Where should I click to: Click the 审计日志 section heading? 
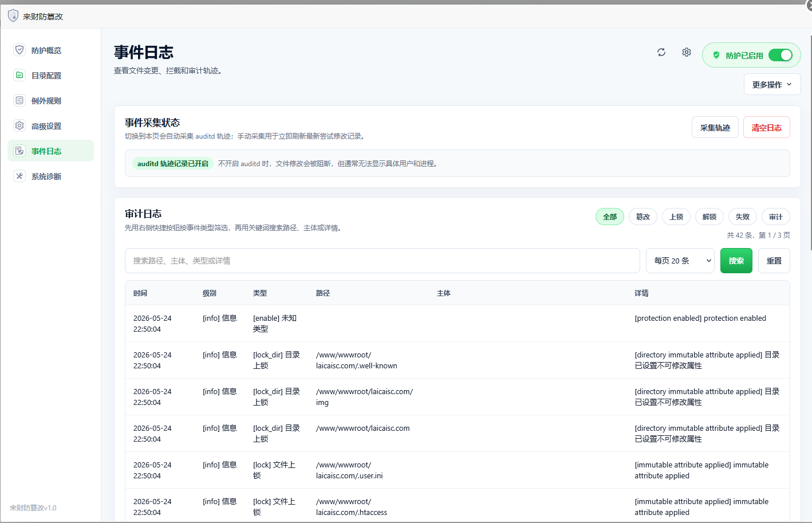click(143, 214)
